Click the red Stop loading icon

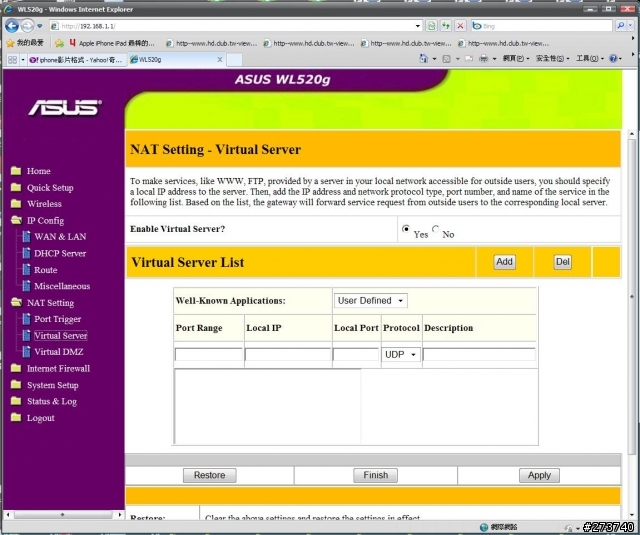tap(460, 26)
